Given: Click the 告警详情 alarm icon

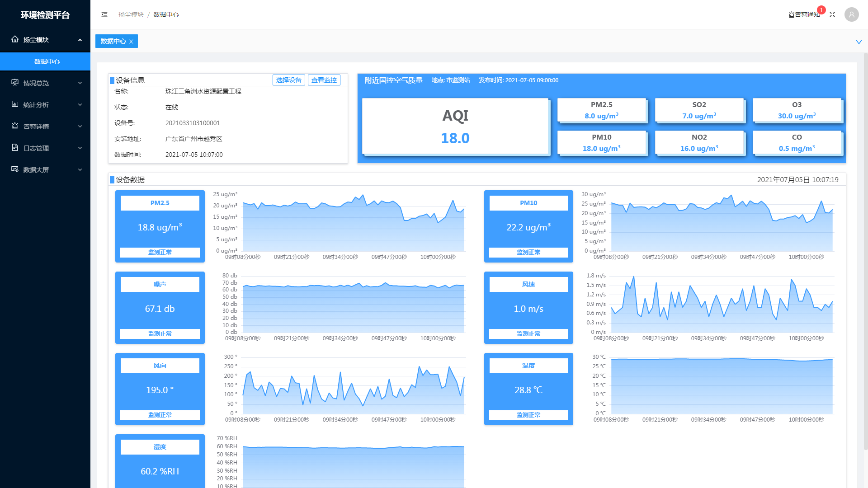Looking at the screenshot, I should coord(15,126).
